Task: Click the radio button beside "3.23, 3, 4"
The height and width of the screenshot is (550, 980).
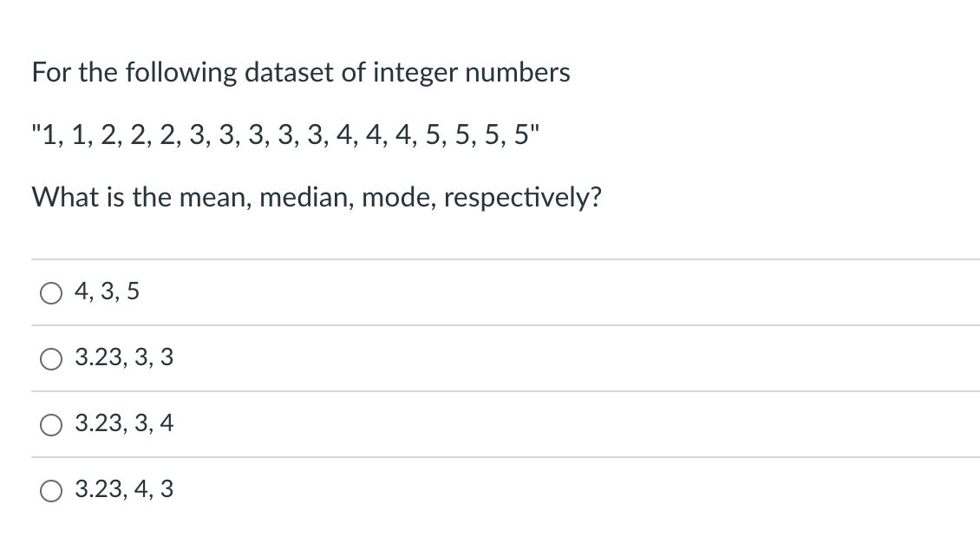Action: tap(50, 424)
